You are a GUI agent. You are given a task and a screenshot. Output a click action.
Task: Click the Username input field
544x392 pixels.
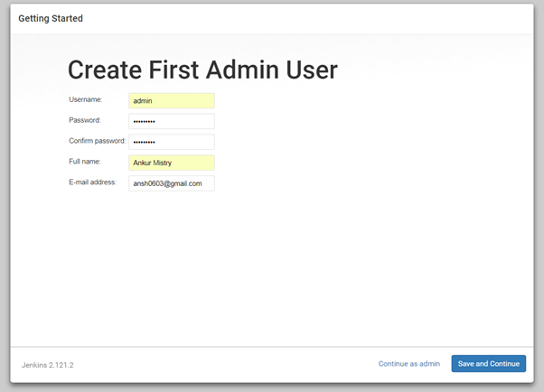click(172, 101)
